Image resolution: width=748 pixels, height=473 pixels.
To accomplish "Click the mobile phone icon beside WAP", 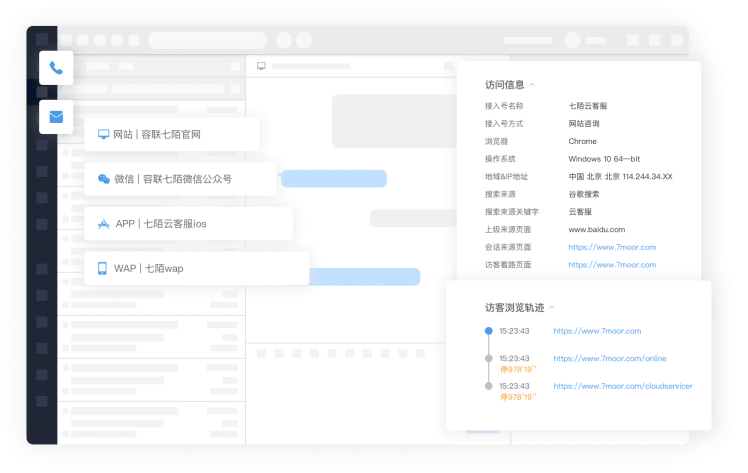I will (102, 268).
